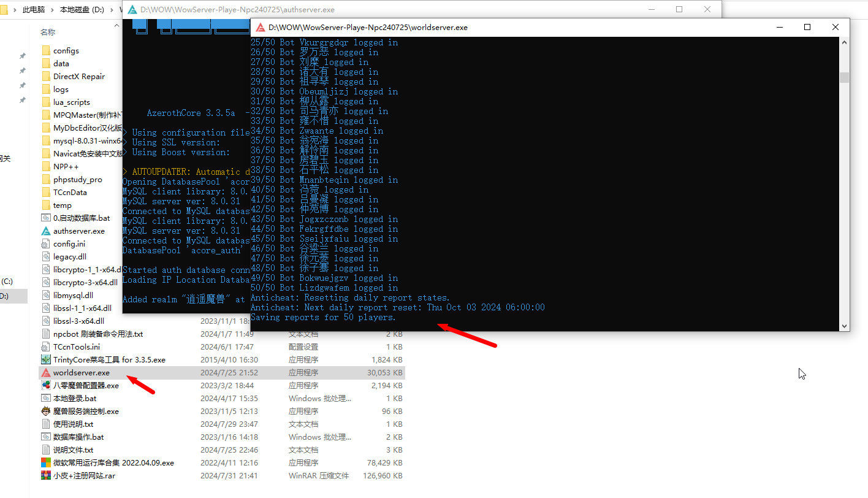Screen dimensions: 868x498
Task: Click the worldserver.exe console title bar icon
Action: point(261,27)
